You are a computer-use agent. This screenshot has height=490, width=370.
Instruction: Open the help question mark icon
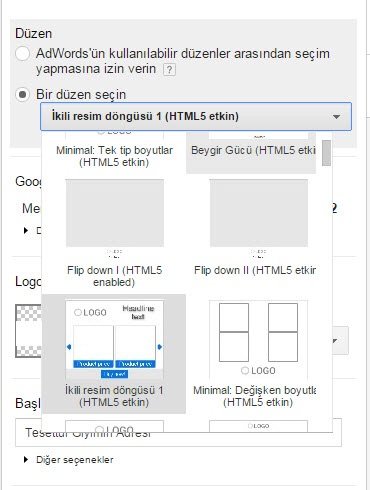(x=169, y=70)
